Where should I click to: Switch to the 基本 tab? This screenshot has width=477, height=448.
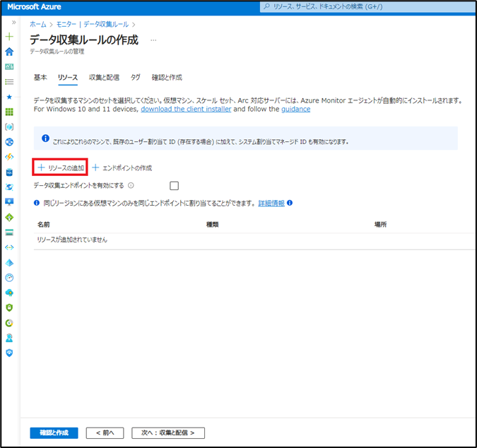click(x=40, y=78)
